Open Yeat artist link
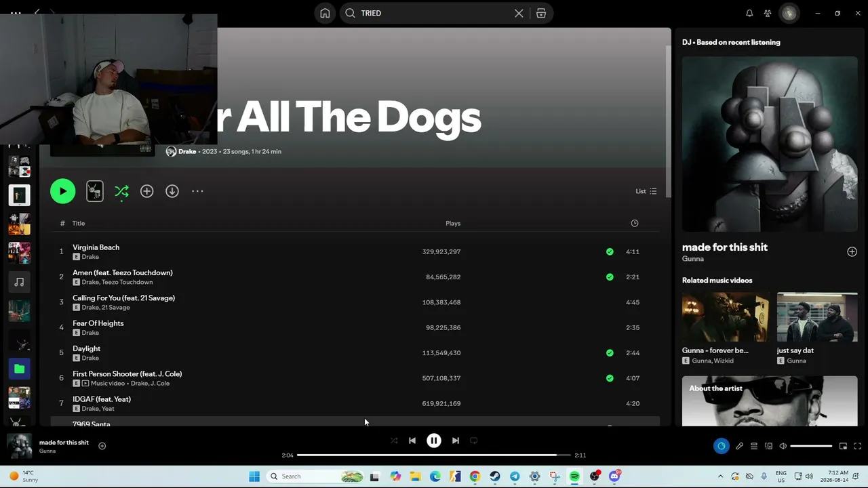Viewport: 868px width, 488px height. (108, 409)
